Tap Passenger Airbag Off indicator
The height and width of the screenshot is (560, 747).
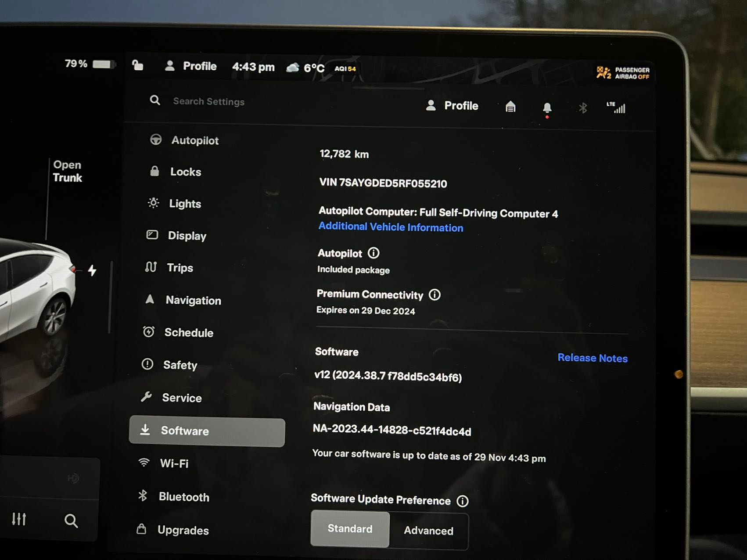pos(623,73)
